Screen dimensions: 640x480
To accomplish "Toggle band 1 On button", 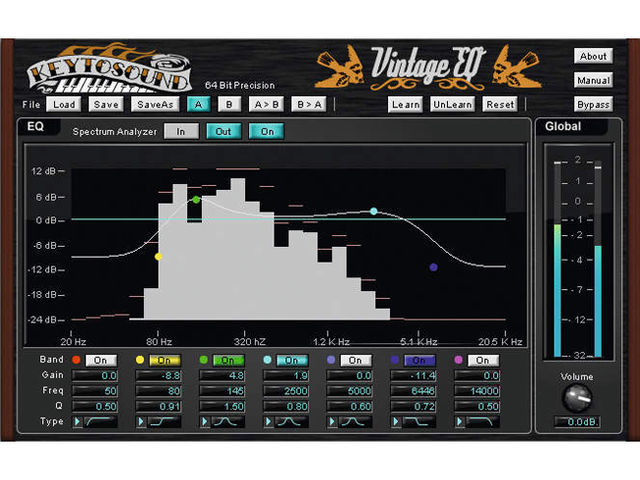I will (101, 360).
